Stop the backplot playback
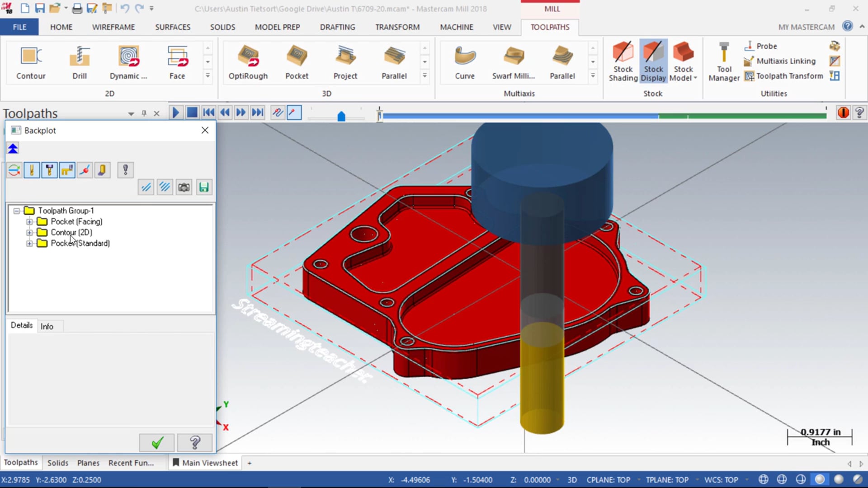The width and height of the screenshot is (868, 488). 192,113
